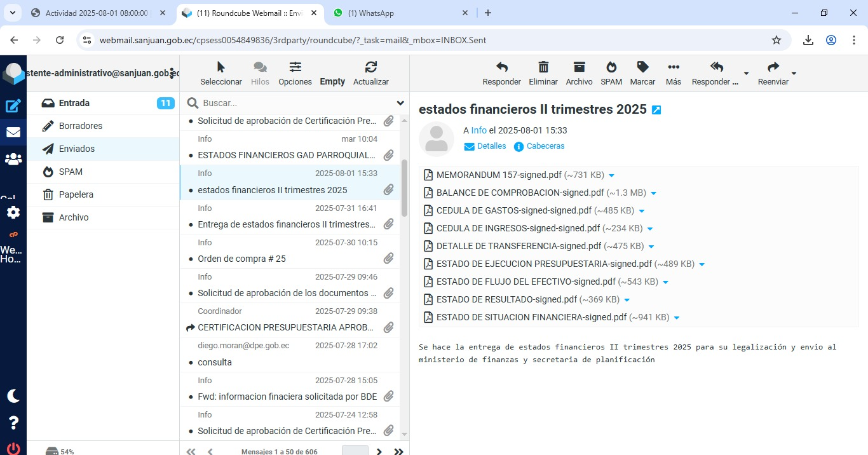Open Reenviar forward options dropdown arrow
This screenshot has width=868, height=455.
point(794,74)
